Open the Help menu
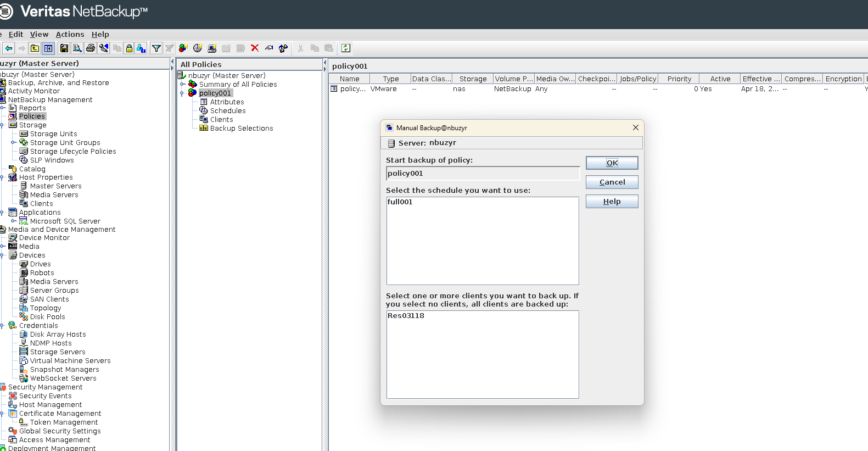The image size is (868, 451). 100,34
